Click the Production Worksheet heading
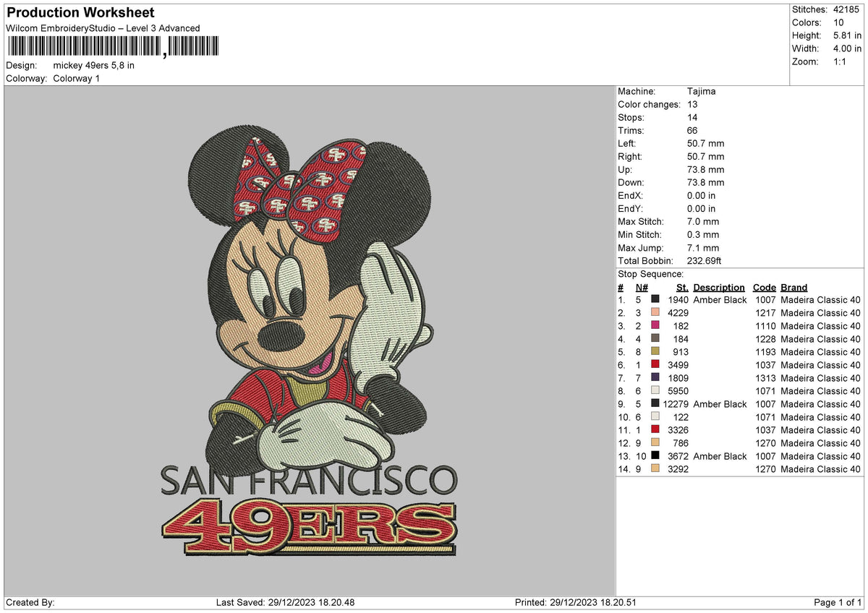Viewport: 868px width, 613px height. (80, 13)
